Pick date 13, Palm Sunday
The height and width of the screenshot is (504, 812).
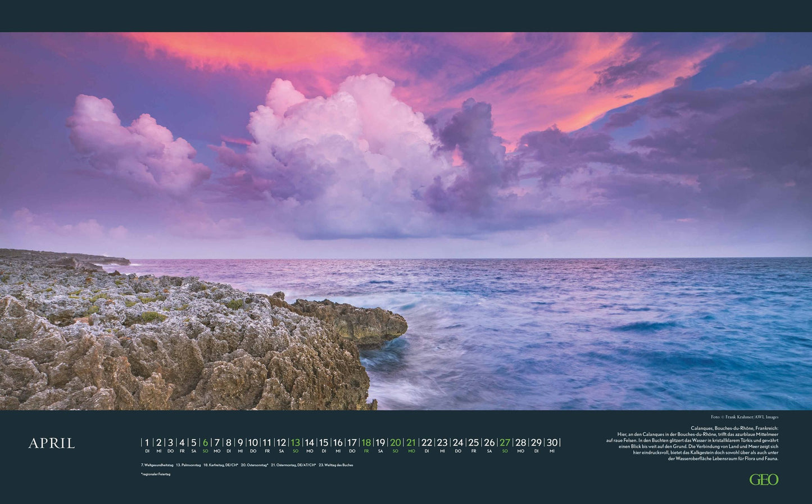click(295, 443)
